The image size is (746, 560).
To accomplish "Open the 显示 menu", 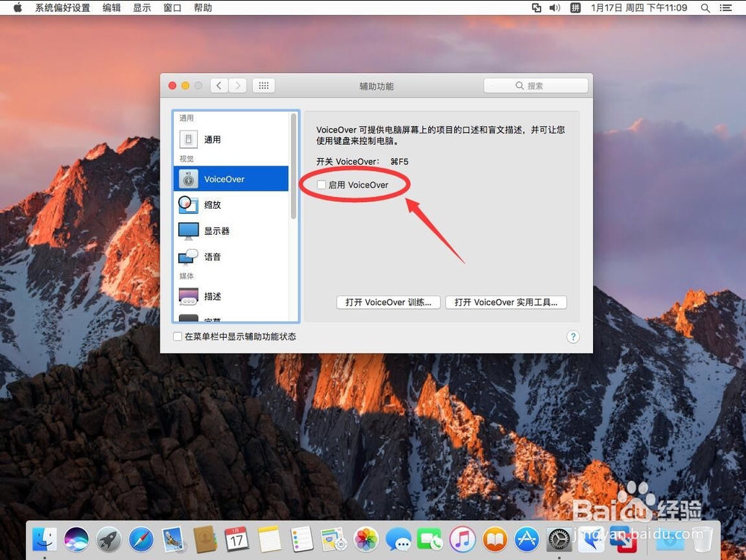I will pyautogui.click(x=142, y=7).
